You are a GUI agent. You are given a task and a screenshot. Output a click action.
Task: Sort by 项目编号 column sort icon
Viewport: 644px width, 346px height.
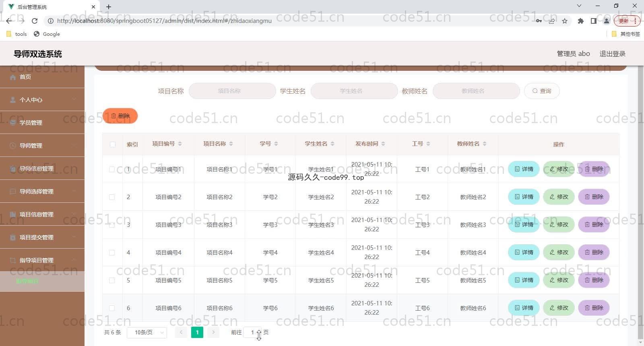[180, 144]
